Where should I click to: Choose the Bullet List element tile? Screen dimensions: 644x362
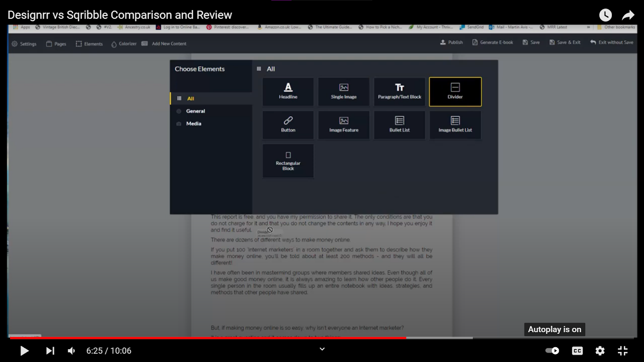[x=399, y=125]
